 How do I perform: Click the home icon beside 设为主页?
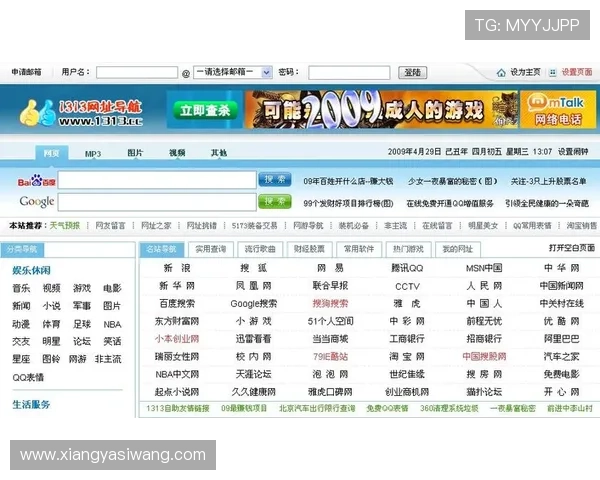point(501,72)
